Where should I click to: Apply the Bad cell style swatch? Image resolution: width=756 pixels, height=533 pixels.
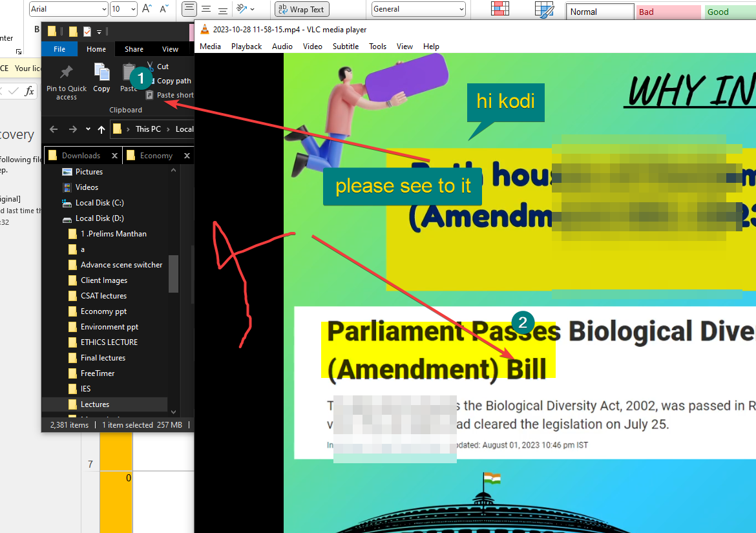click(668, 12)
